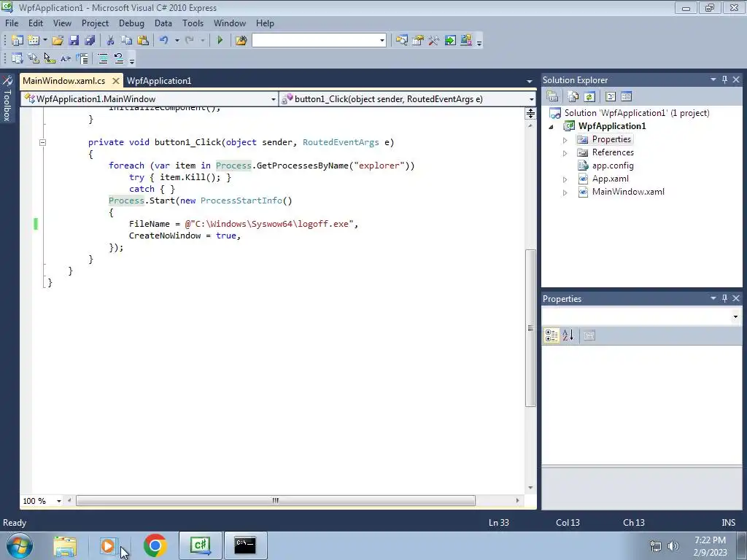This screenshot has width=747, height=560.
Task: Click the Display Quick Info icon
Action: pos(50,58)
